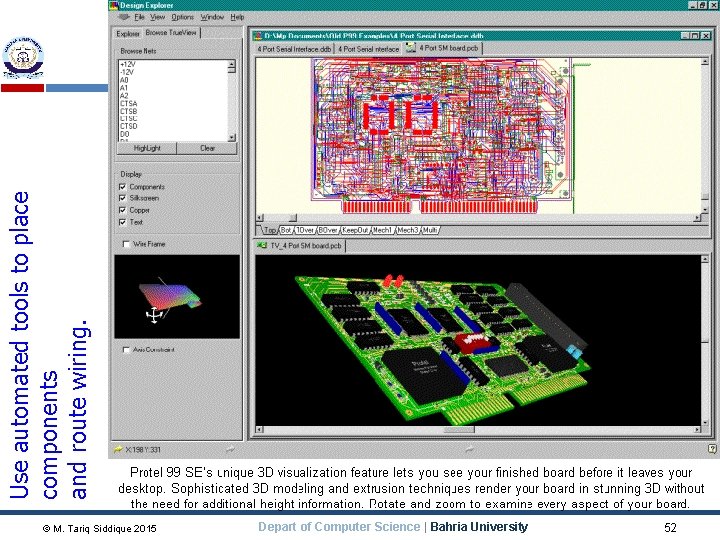Viewport: 720px width, 540px height.
Task: Select the Bot layer tab
Action: click(286, 230)
